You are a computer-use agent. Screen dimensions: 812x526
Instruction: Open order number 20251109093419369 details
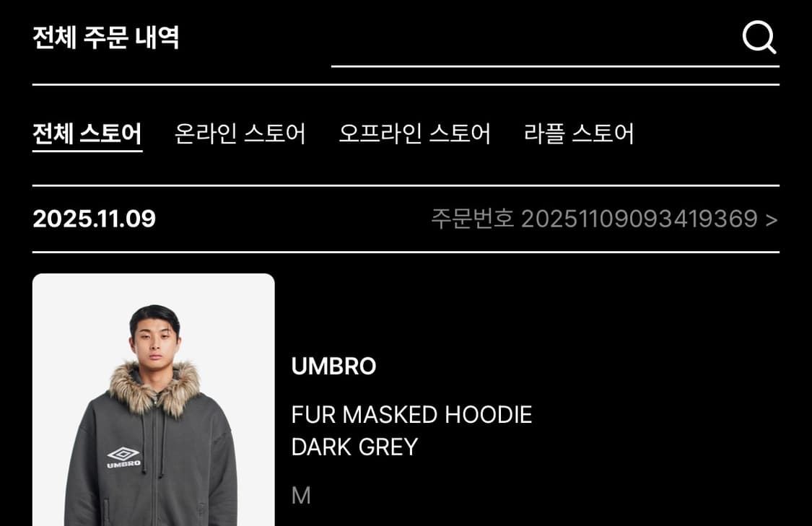604,219
